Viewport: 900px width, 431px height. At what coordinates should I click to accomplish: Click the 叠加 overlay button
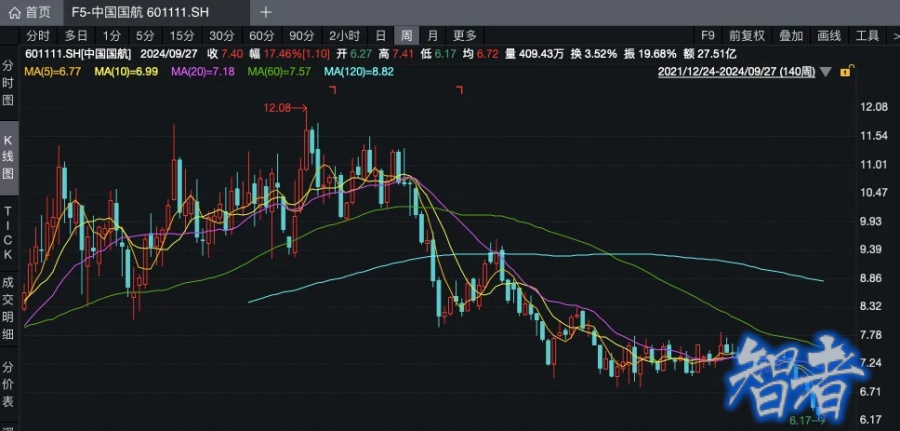791,36
